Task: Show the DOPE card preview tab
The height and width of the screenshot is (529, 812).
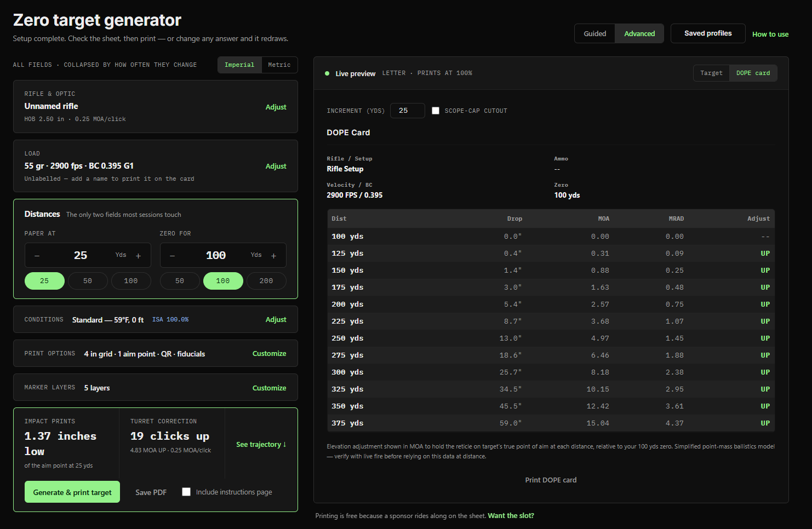Action: click(753, 73)
